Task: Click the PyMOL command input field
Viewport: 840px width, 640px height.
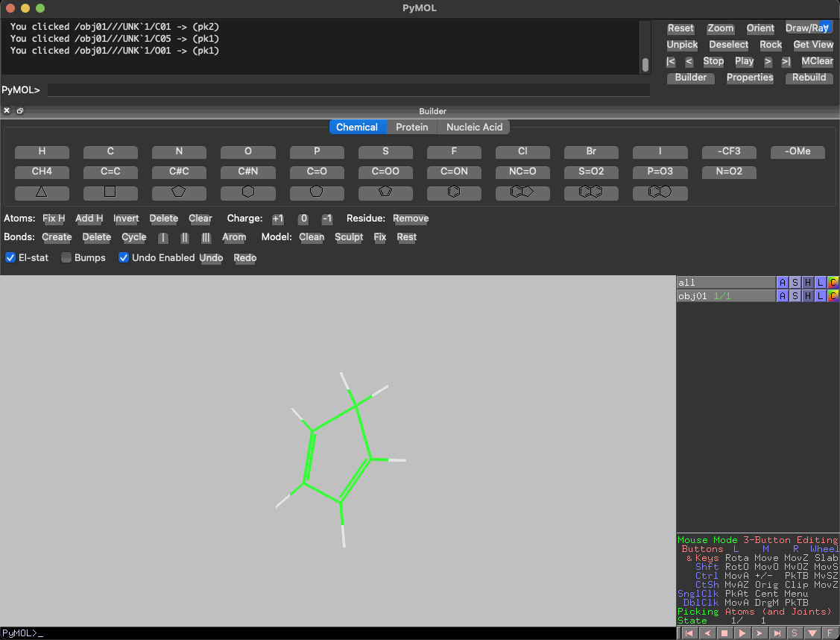Action: (x=348, y=90)
